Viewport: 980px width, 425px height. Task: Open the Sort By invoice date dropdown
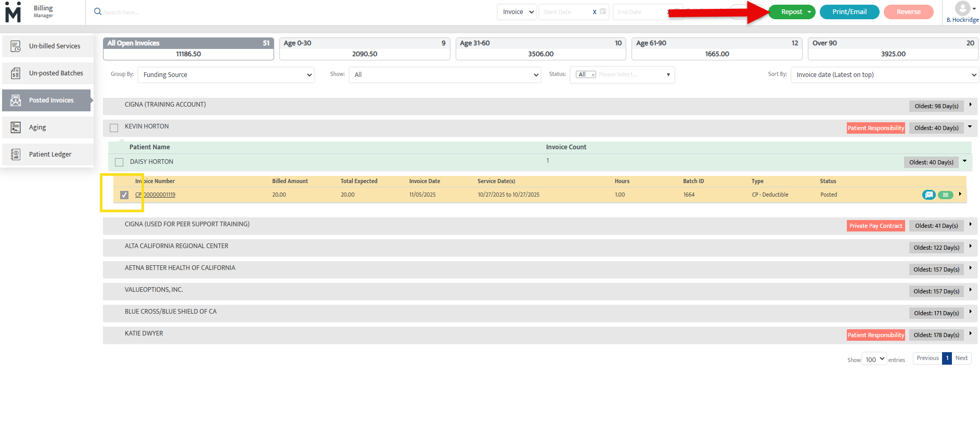[884, 75]
